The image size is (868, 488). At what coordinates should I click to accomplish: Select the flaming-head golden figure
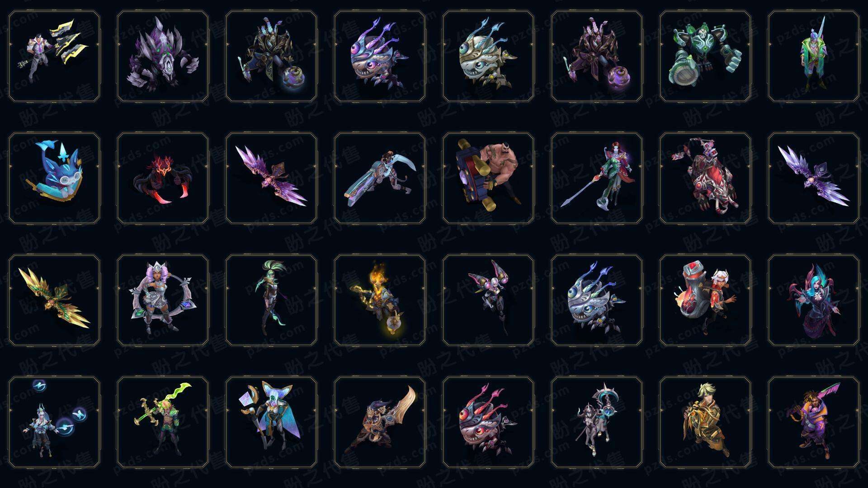pos(380,300)
